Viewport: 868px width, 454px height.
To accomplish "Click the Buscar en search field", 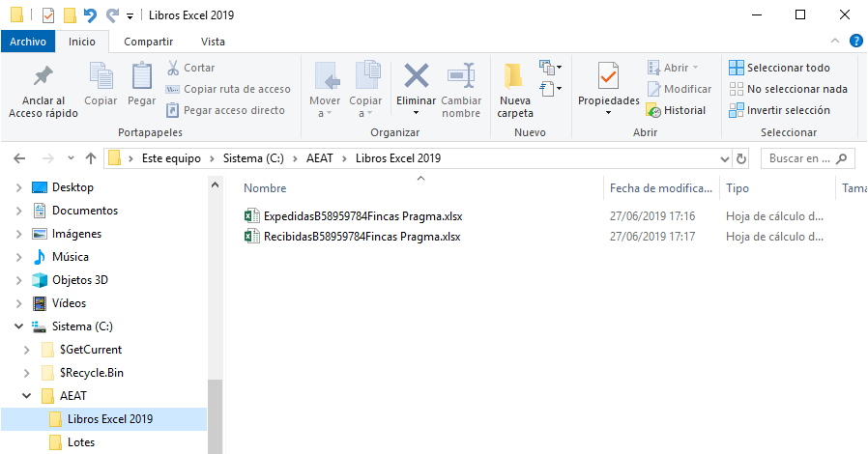I will point(808,158).
